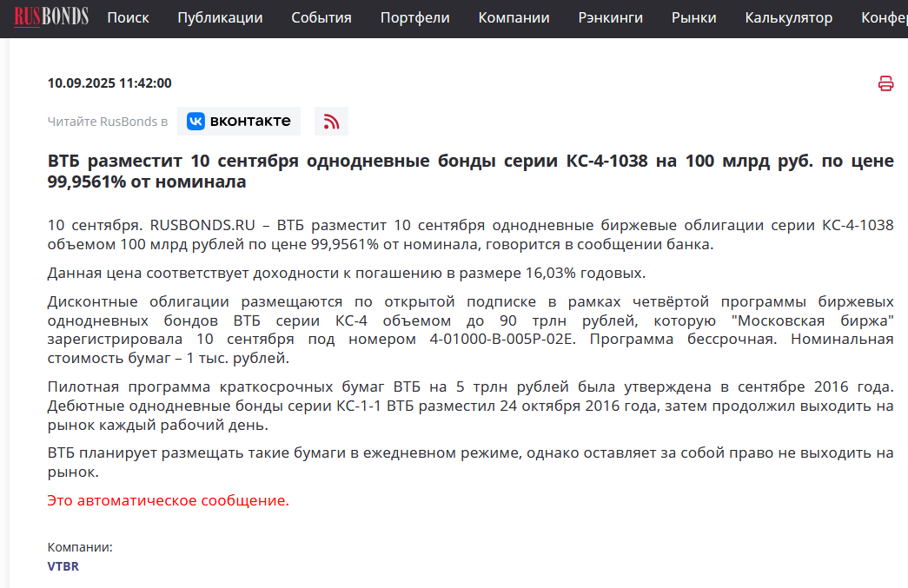
Task: Open the Публикации menu
Action: pos(220,18)
